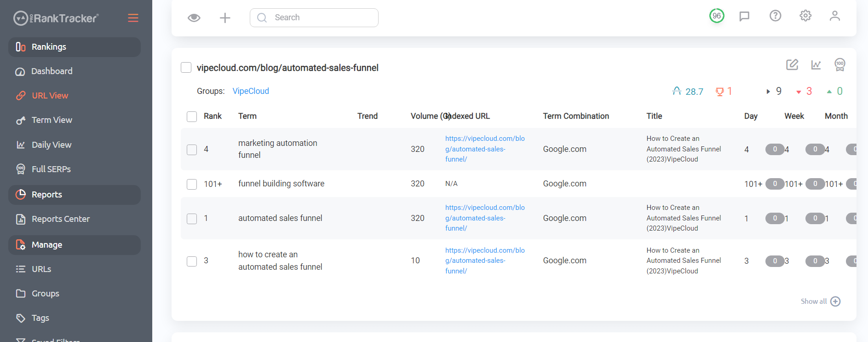
Task: Click day change badge in marketing automation funnel row
Action: (775, 149)
